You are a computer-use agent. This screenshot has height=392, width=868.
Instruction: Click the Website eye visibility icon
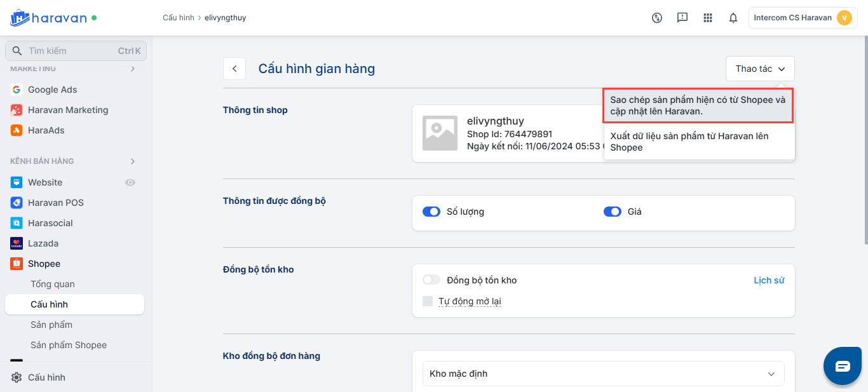130,182
